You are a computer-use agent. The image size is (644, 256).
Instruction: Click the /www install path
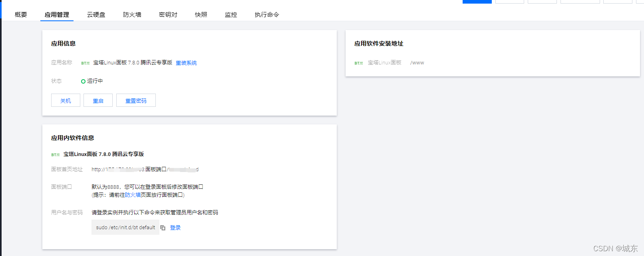click(x=417, y=63)
